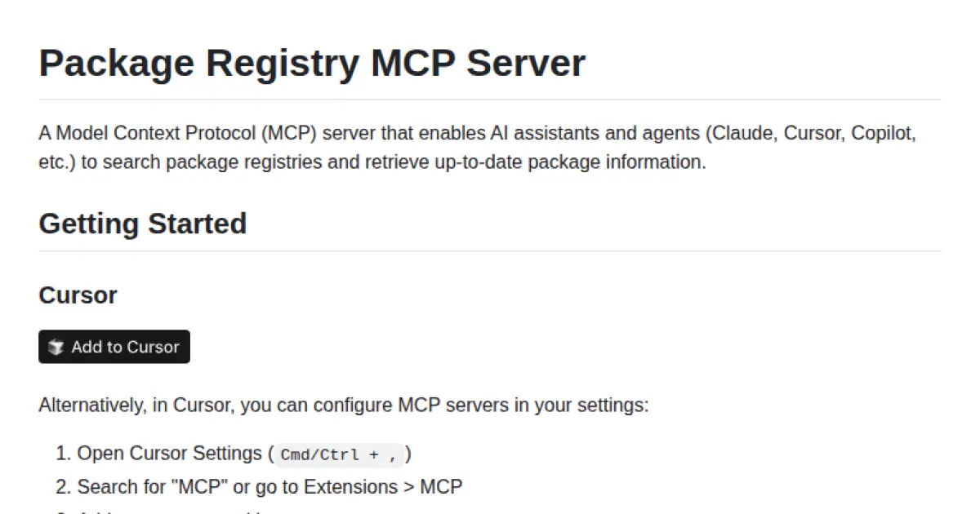Click the Cursor section heading
Viewport: 980px width, 514px height.
point(78,295)
